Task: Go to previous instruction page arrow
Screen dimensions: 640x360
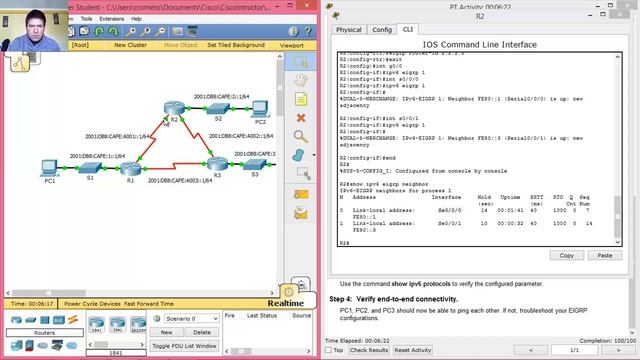Action: (x=531, y=350)
